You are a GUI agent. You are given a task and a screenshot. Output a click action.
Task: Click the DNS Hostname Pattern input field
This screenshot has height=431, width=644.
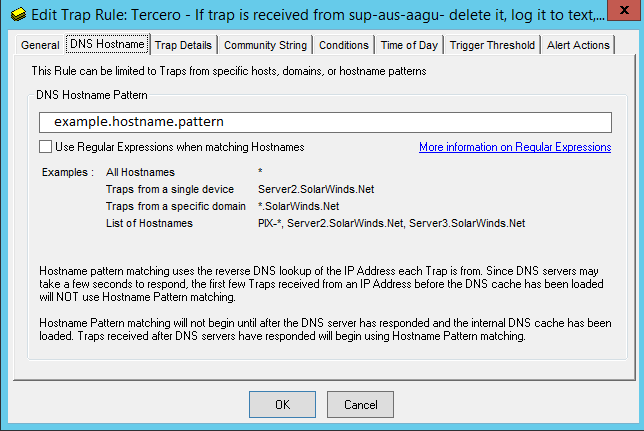pos(325,122)
